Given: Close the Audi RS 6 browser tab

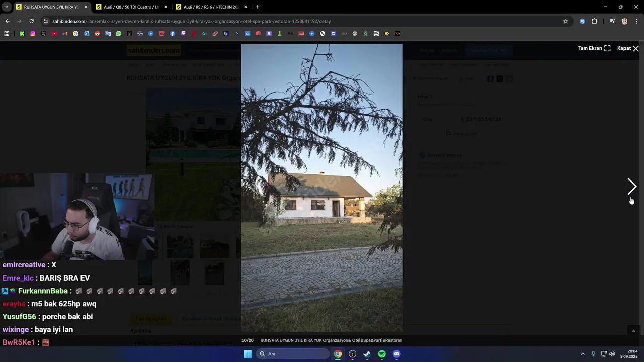Looking at the screenshot, I should pos(246,7).
